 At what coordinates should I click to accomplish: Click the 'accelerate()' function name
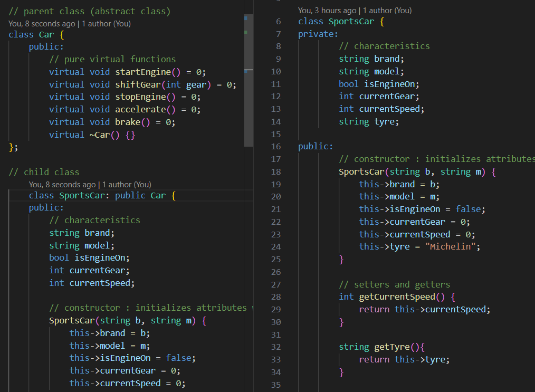(145, 110)
